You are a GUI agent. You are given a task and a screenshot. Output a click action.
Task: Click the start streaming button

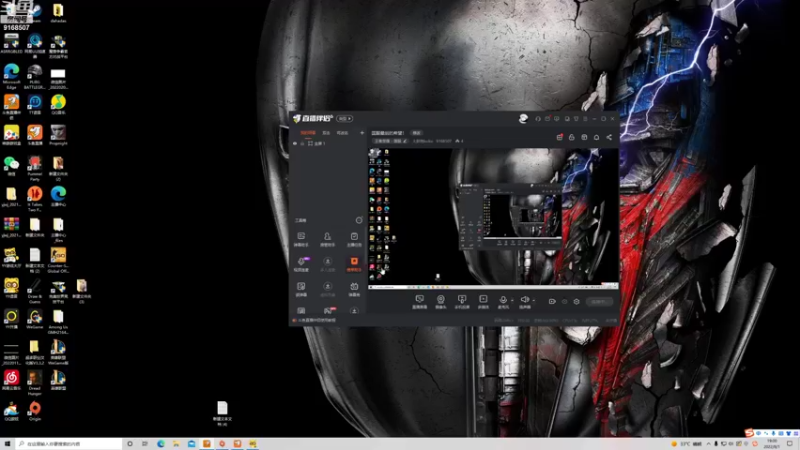(x=599, y=302)
